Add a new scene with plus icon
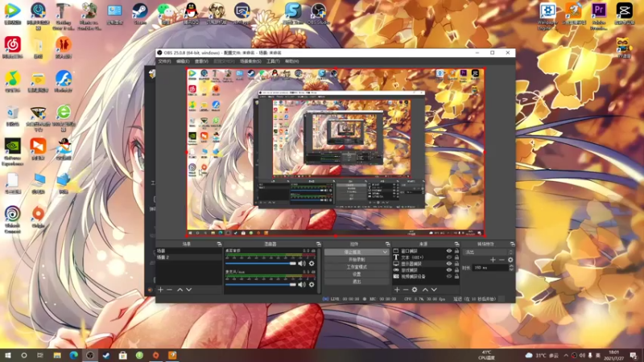 click(160, 290)
